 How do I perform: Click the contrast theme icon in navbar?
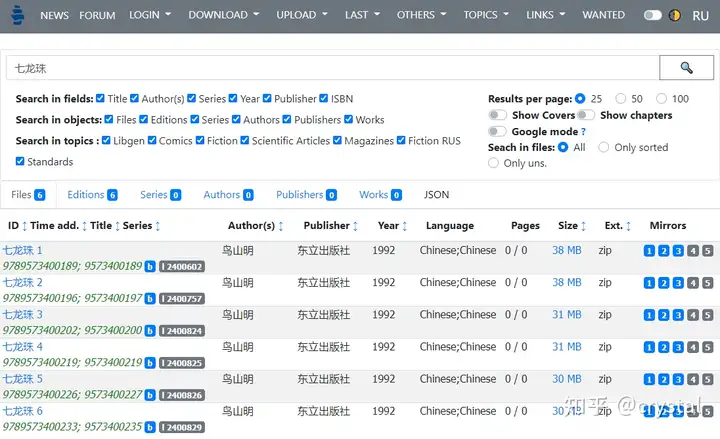click(674, 15)
